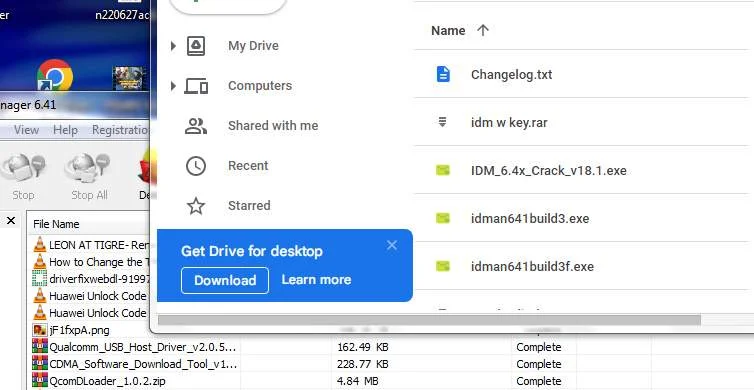Click Stop All toolbar button
754x390 pixels.
point(88,176)
